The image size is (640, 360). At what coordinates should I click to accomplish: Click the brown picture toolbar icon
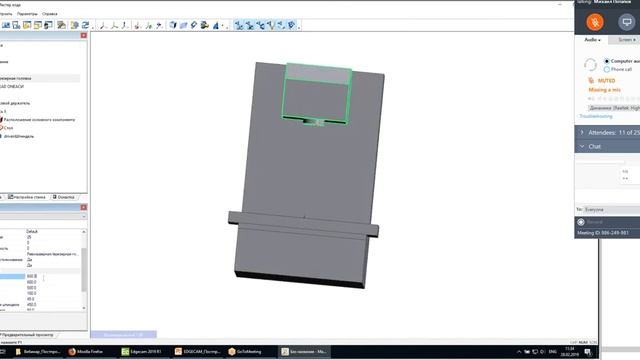coord(61,25)
